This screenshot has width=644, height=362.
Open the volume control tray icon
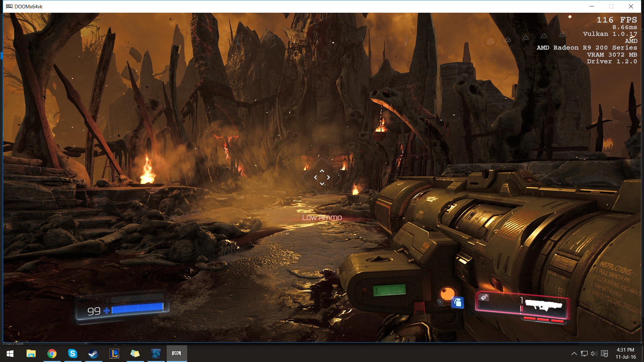tap(594, 354)
